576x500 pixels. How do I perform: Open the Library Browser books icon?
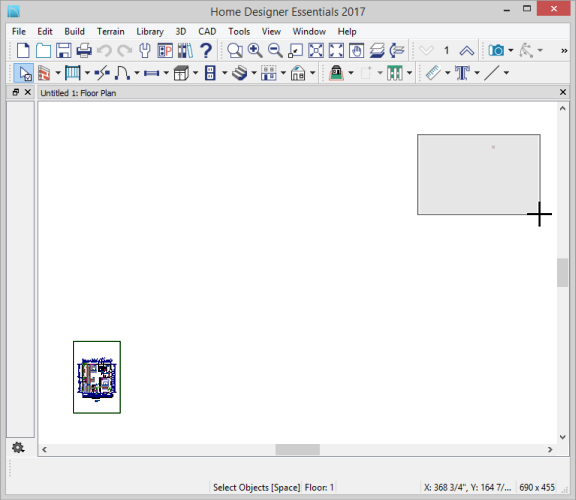(185, 50)
